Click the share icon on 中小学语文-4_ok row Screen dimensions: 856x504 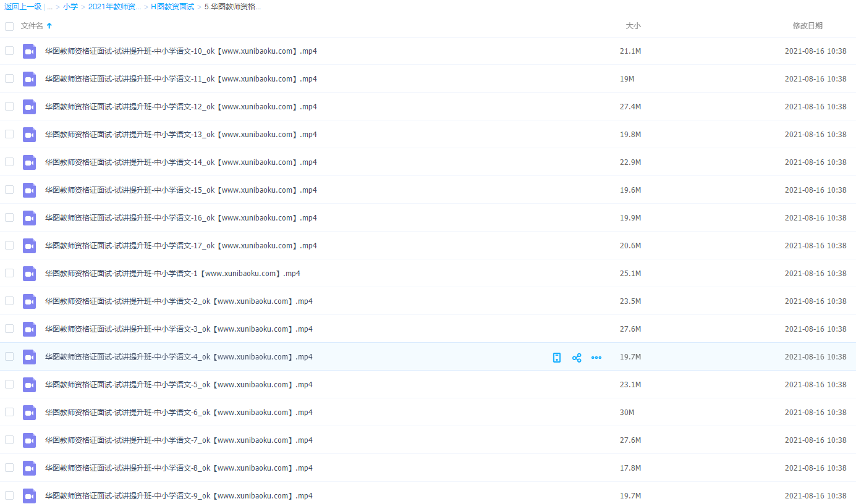[577, 358]
